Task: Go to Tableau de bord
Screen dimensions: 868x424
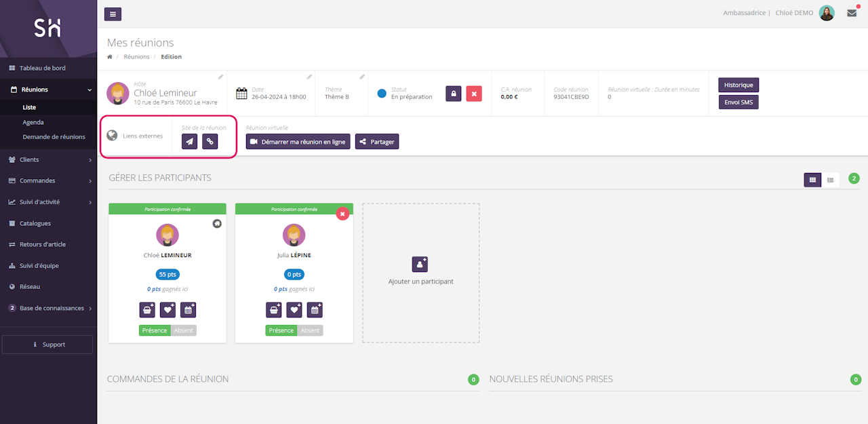Action: 42,68
